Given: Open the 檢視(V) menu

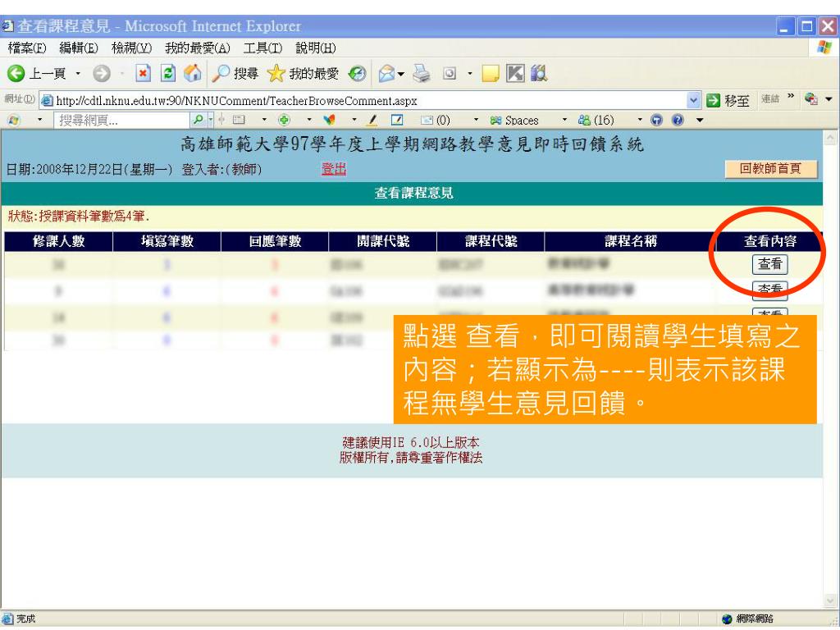Looking at the screenshot, I should (x=131, y=48).
